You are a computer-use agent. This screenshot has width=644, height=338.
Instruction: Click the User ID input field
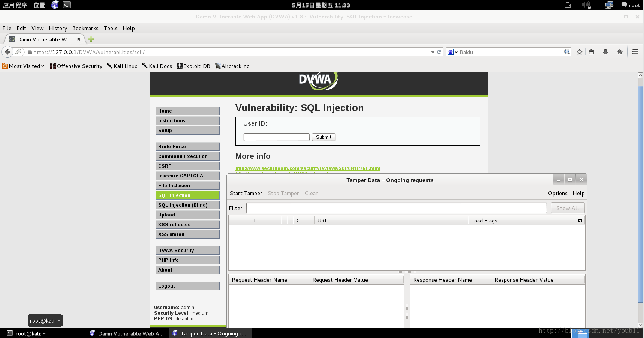[277, 137]
